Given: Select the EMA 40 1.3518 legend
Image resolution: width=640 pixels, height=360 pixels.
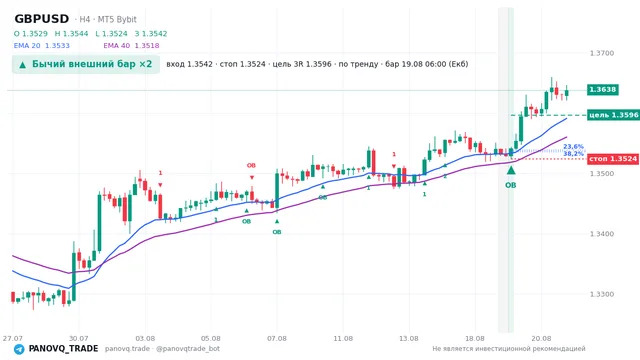Looking at the screenshot, I should pos(131,46).
